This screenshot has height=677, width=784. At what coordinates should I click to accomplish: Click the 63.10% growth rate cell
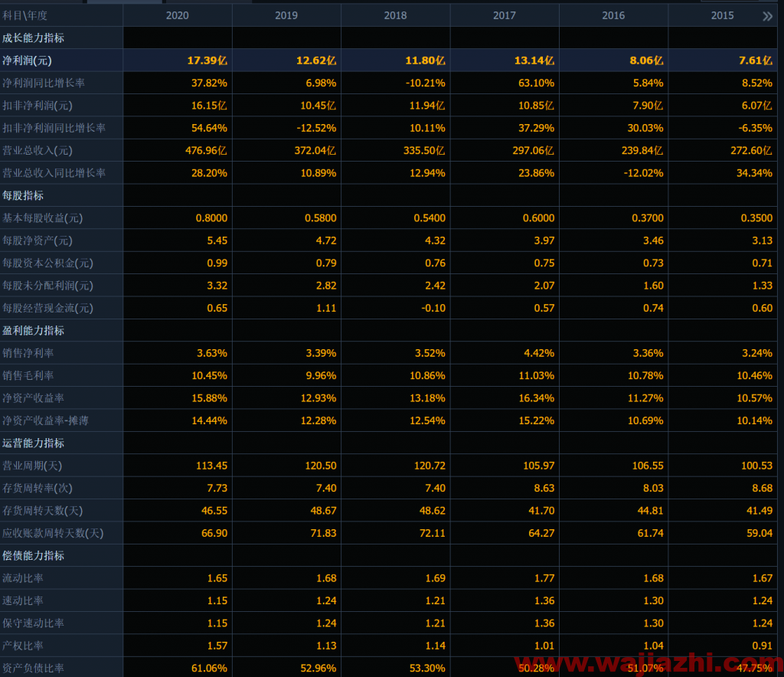coord(537,83)
